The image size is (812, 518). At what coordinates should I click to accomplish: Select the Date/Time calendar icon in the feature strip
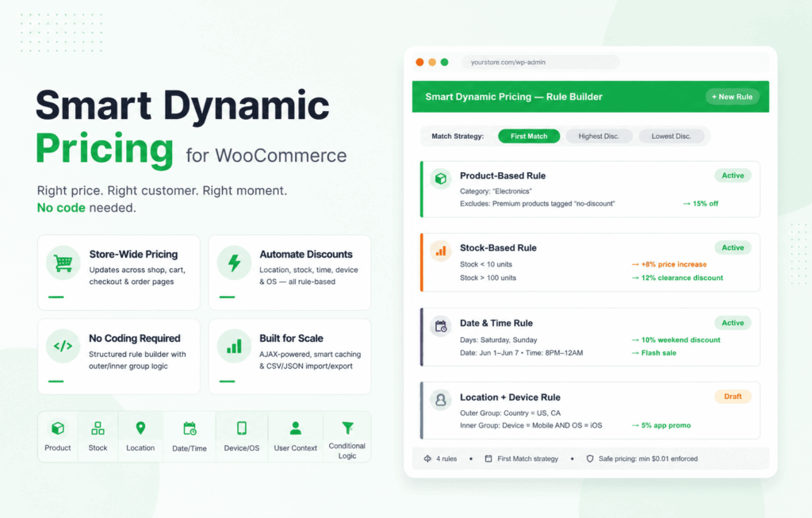190,428
